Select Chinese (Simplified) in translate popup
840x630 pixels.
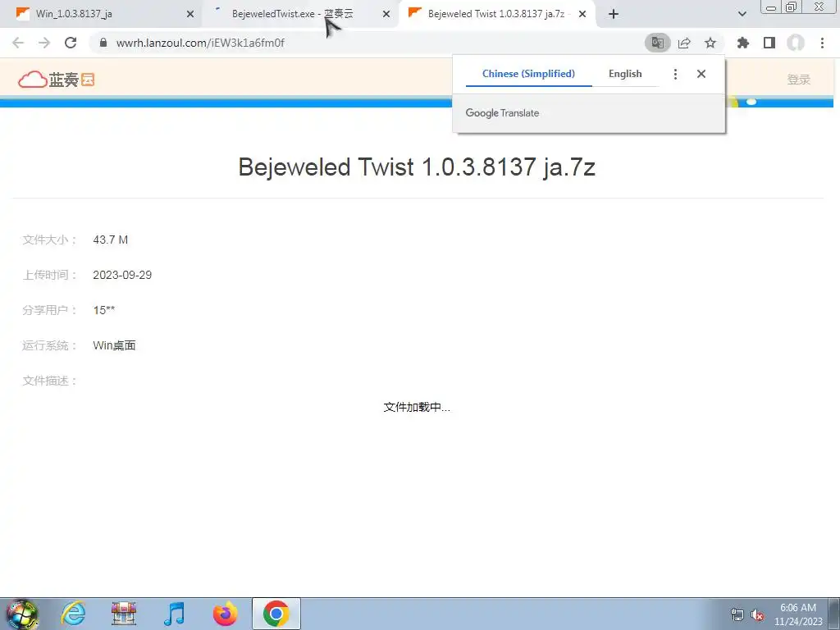click(529, 74)
